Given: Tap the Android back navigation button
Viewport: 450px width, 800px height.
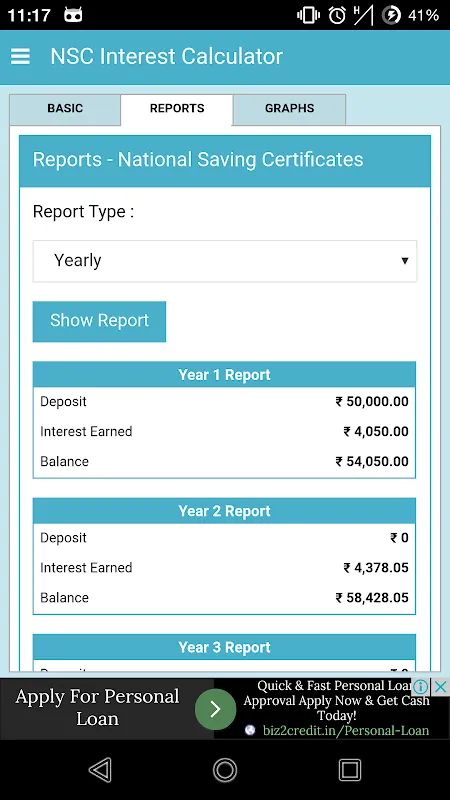Looking at the screenshot, I should 101,769.
